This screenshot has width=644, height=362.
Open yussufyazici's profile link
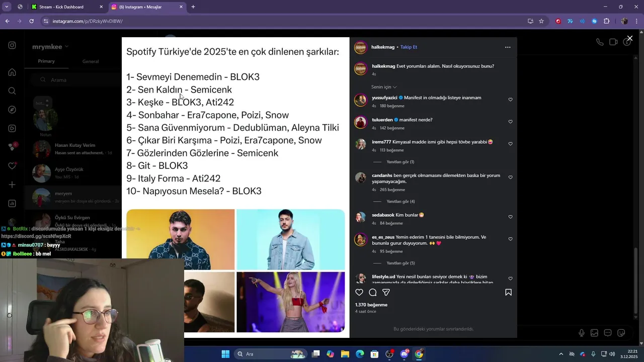[x=384, y=98]
